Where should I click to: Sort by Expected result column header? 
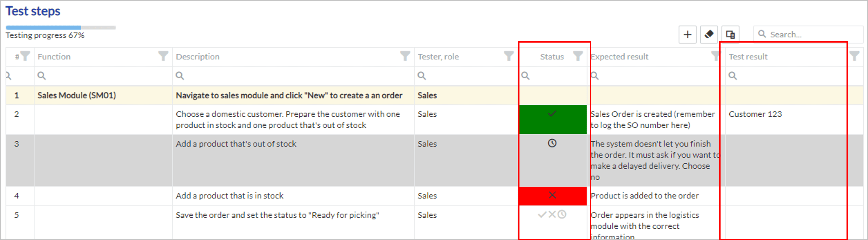(620, 57)
